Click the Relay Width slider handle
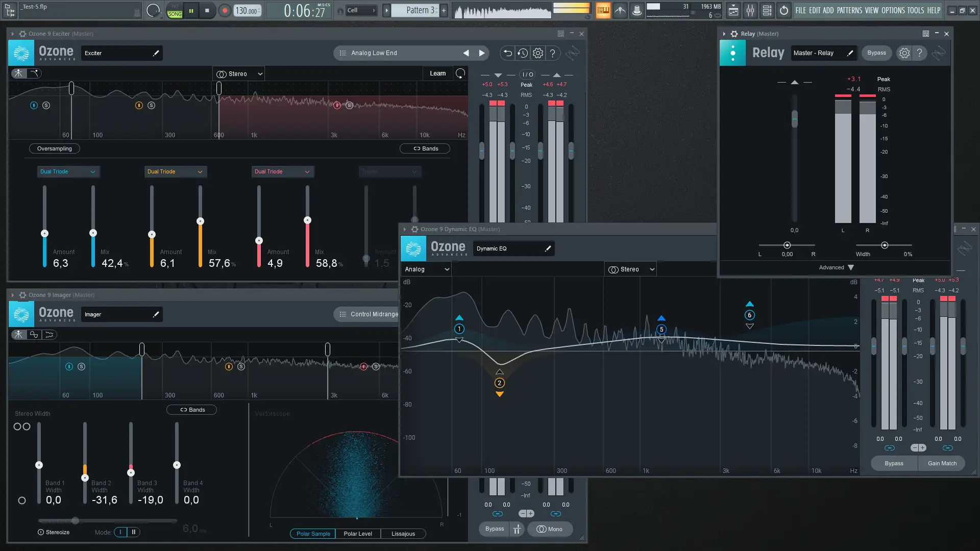This screenshot has width=980, height=551. (885, 245)
